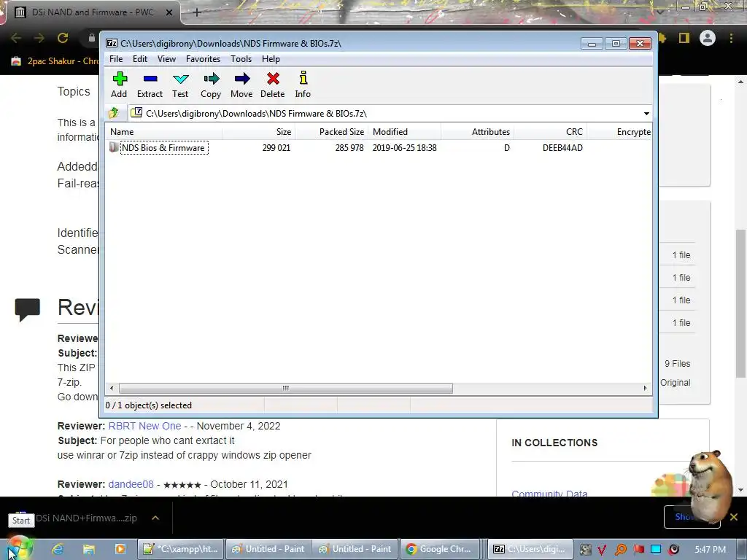Expand the DSi NAND+Firmware download options chevron
Viewport: 747px width, 560px height.
(x=155, y=518)
